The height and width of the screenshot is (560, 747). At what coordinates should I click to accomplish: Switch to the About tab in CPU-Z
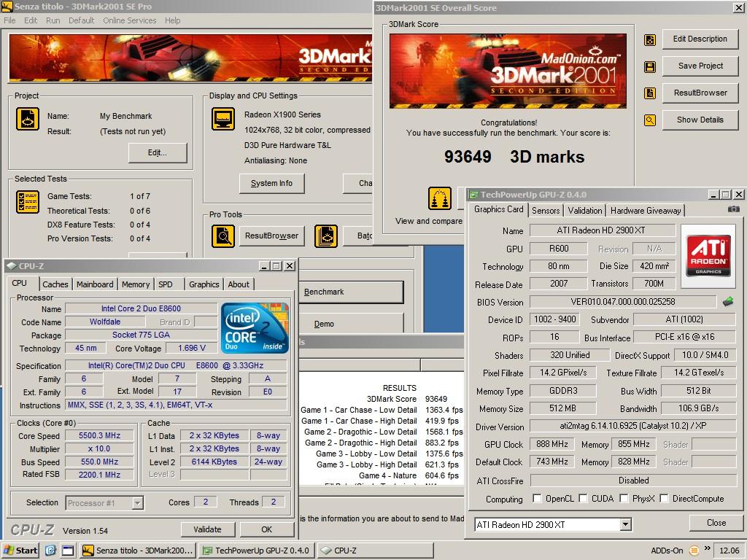(x=239, y=284)
